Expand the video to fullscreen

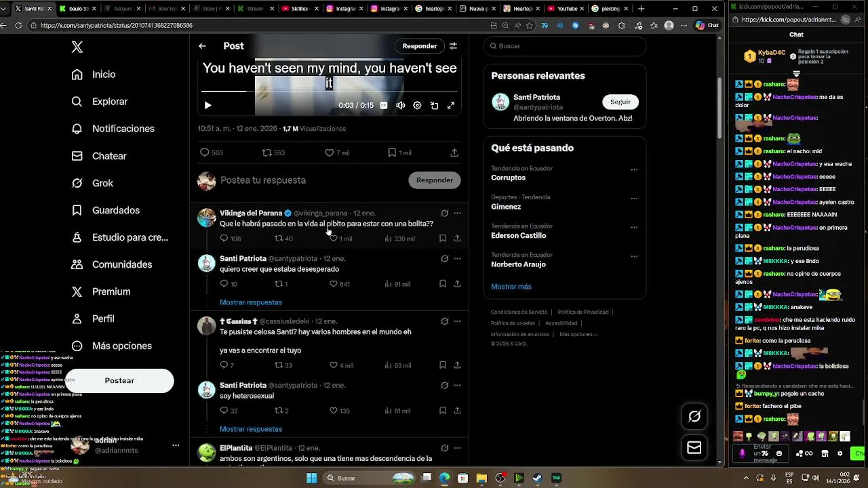(x=450, y=106)
